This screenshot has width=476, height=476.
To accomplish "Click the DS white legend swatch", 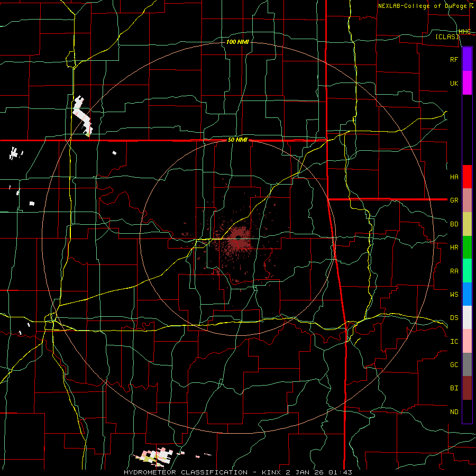I will [x=467, y=317].
